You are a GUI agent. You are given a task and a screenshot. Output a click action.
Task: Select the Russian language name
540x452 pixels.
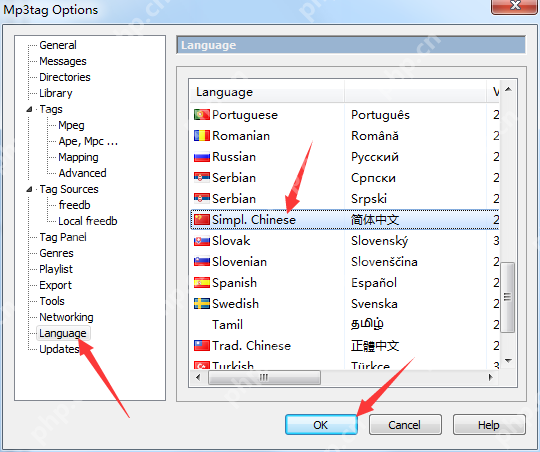click(x=234, y=157)
